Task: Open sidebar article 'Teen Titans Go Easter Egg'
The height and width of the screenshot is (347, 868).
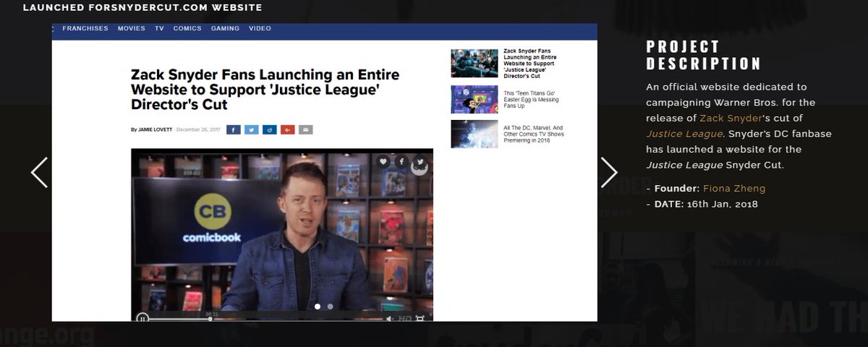Action: (534, 100)
